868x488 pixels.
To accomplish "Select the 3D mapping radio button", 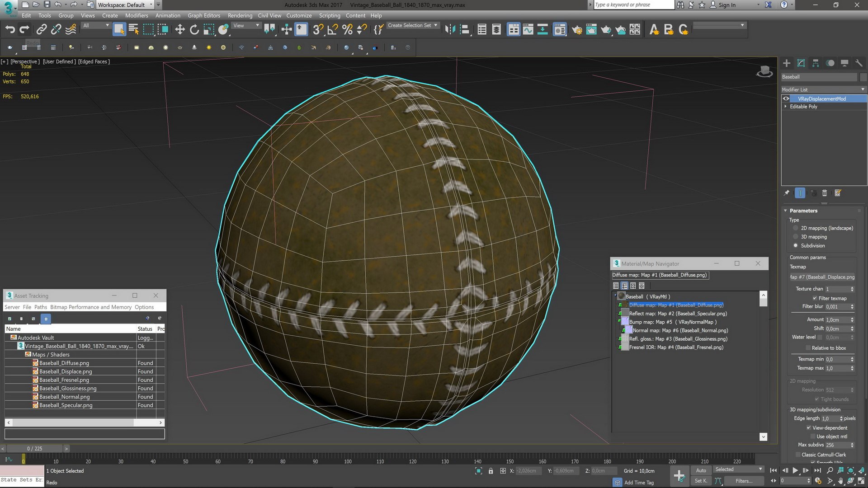I will point(796,237).
